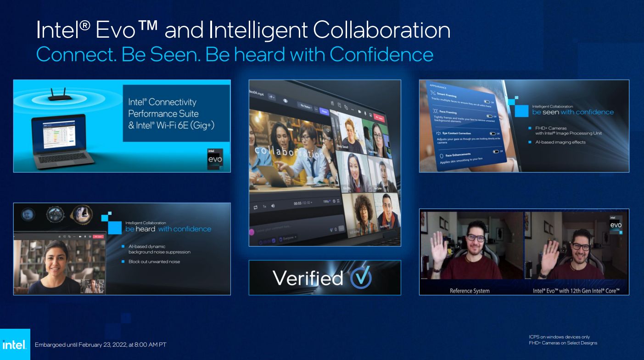Click 'AI-based imaging effects' bullet
The width and height of the screenshot is (644, 360).
(560, 142)
